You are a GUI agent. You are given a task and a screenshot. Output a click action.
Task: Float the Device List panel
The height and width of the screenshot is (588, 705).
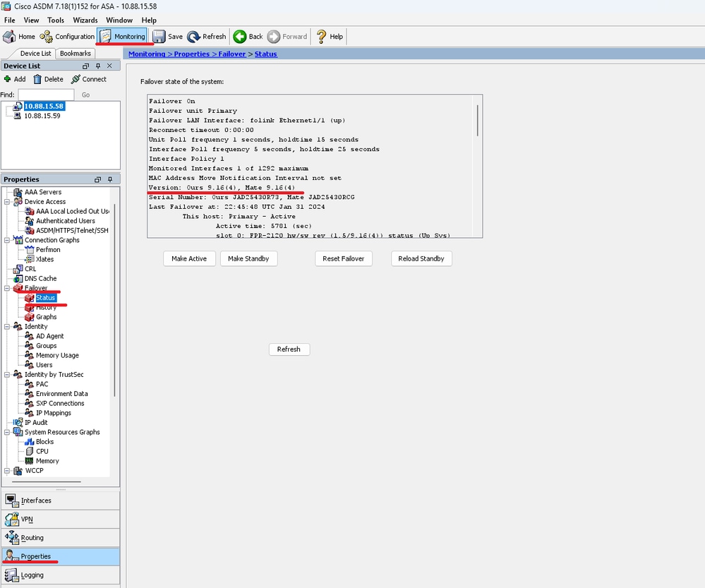(x=85, y=66)
